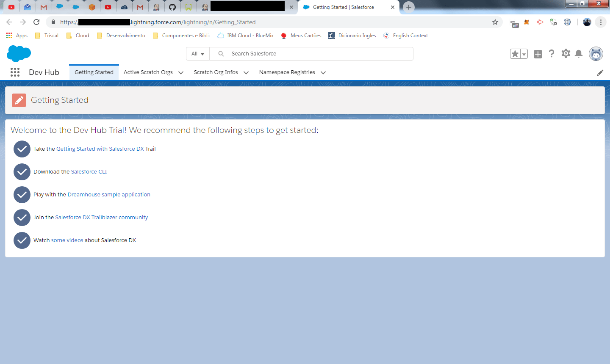
Task: Open the MetaMask fox extension
Action: point(527,22)
